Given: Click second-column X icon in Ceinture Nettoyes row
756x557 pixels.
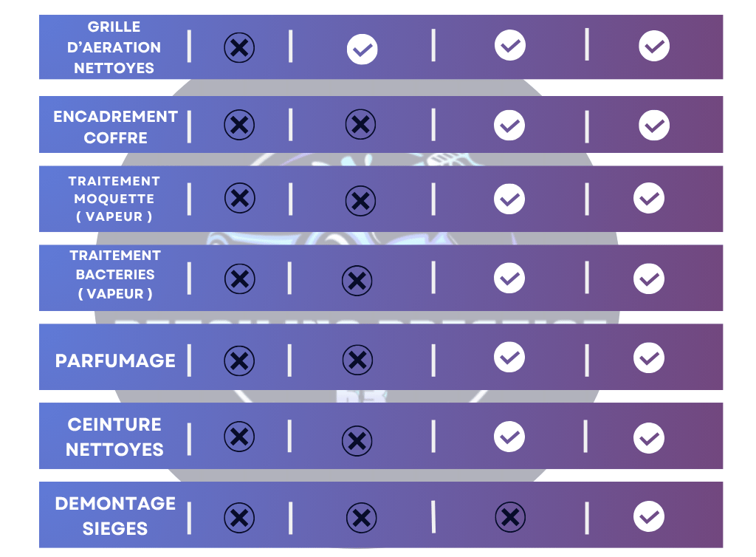Looking at the screenshot, I should pos(357,441).
